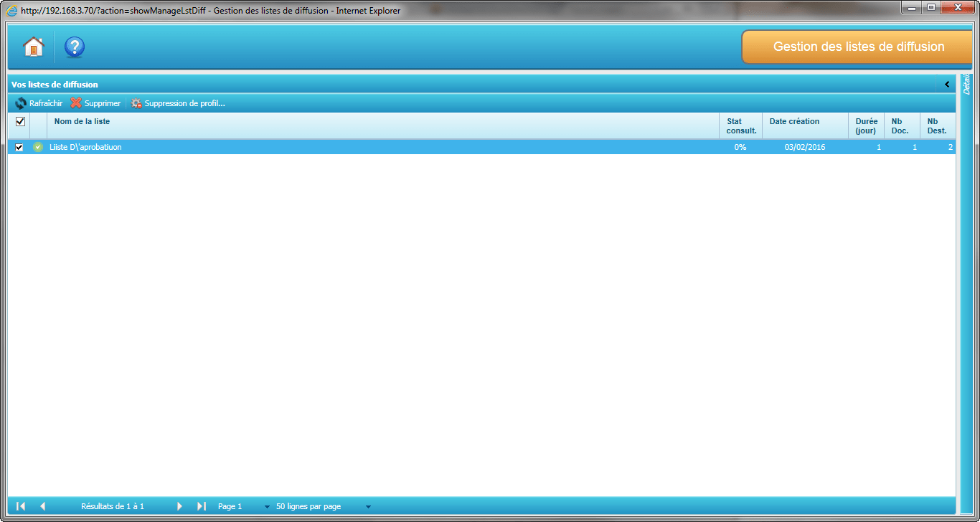The width and height of the screenshot is (980, 522).
Task: Click the red Supprimer delete icon
Action: click(76, 103)
